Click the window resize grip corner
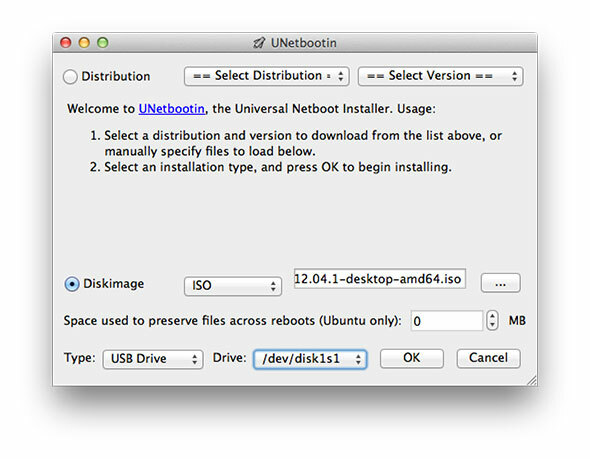This screenshot has height=459, width=590. pyautogui.click(x=532, y=381)
